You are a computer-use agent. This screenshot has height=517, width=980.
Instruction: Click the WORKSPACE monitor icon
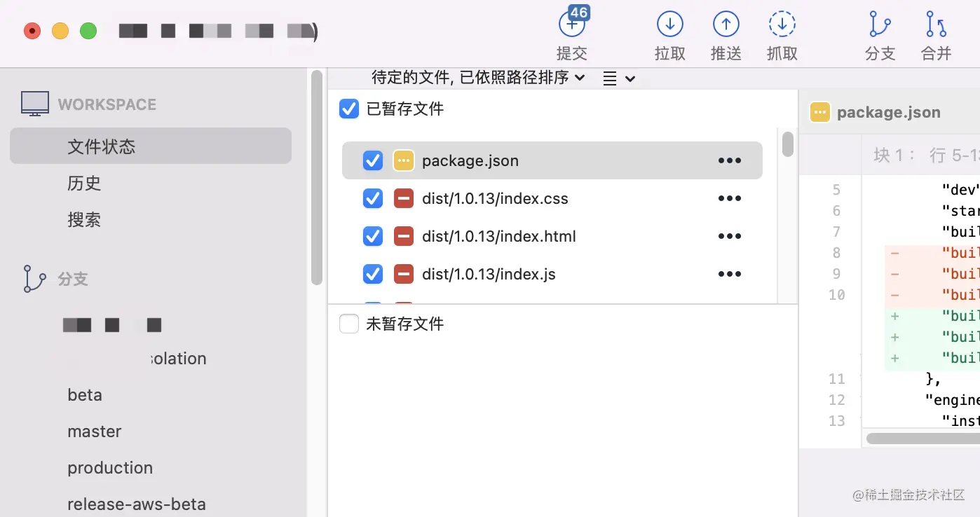pyautogui.click(x=35, y=104)
